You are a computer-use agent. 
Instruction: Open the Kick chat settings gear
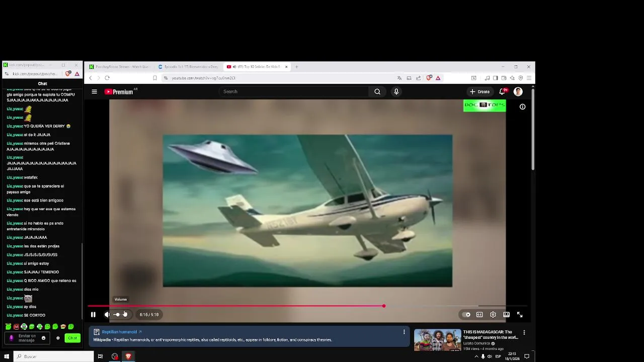[x=58, y=338]
